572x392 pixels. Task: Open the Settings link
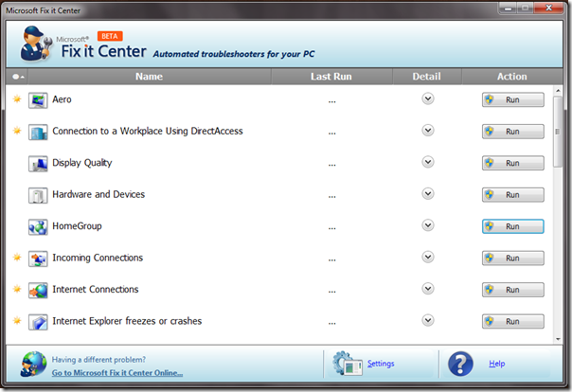(381, 364)
